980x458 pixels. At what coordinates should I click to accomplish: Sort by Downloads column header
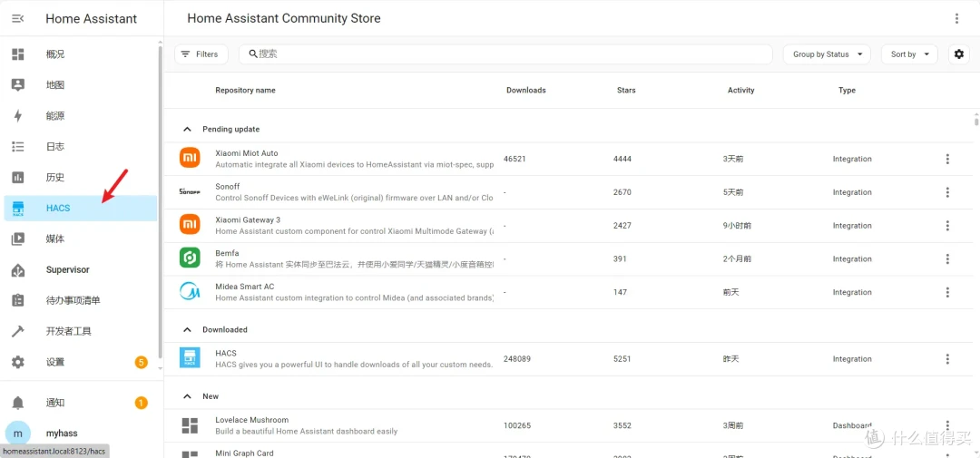point(525,90)
